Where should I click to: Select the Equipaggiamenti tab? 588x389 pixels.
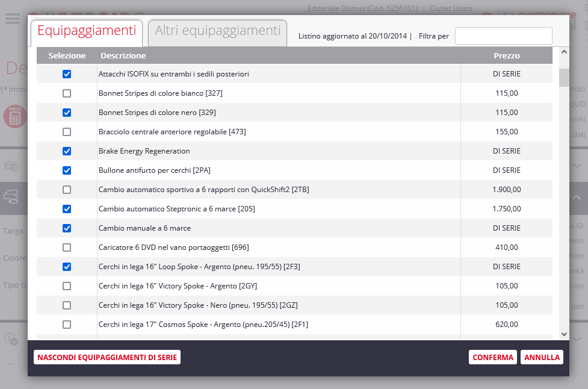pyautogui.click(x=87, y=31)
